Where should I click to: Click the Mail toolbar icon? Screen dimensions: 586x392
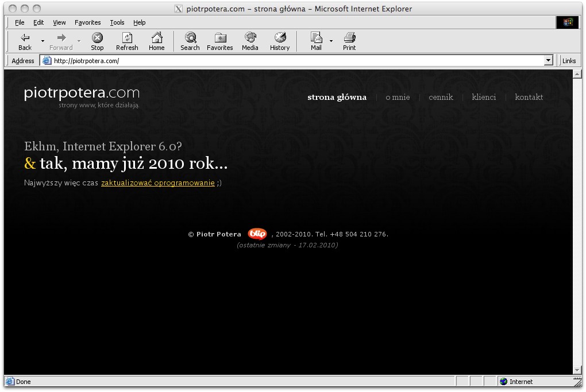tap(316, 41)
